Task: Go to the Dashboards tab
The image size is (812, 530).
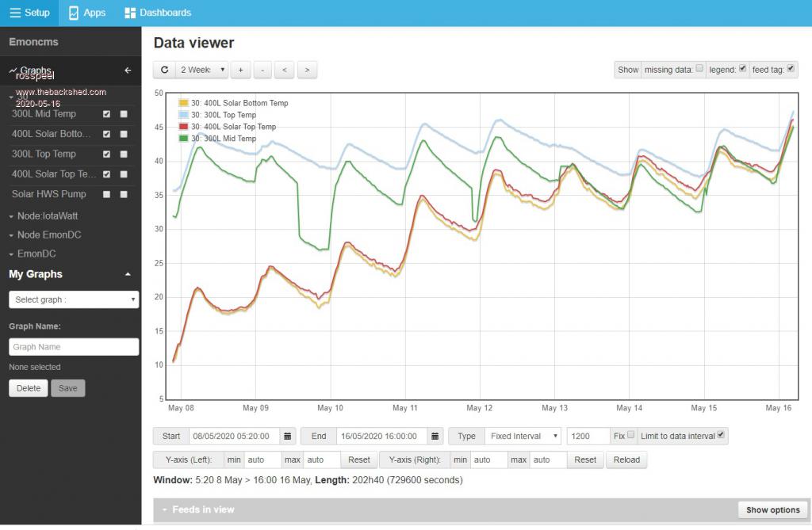Action: (158, 13)
